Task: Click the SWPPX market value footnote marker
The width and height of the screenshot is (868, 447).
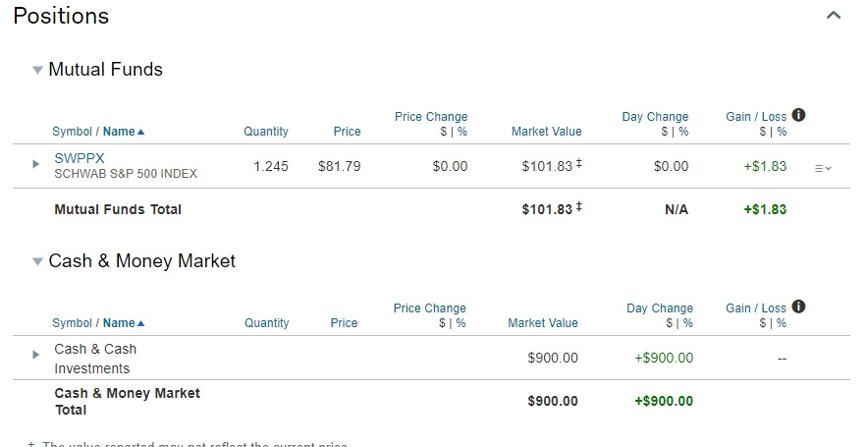Action: pyautogui.click(x=578, y=163)
